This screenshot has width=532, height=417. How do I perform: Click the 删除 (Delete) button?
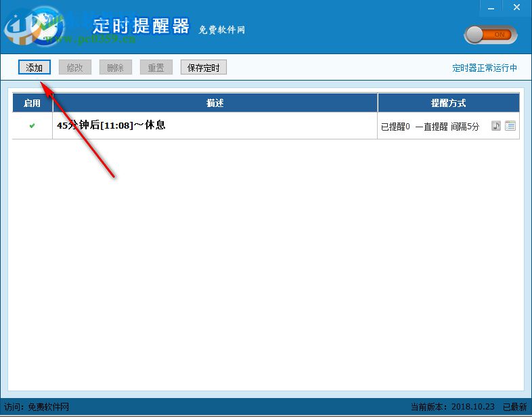(115, 67)
